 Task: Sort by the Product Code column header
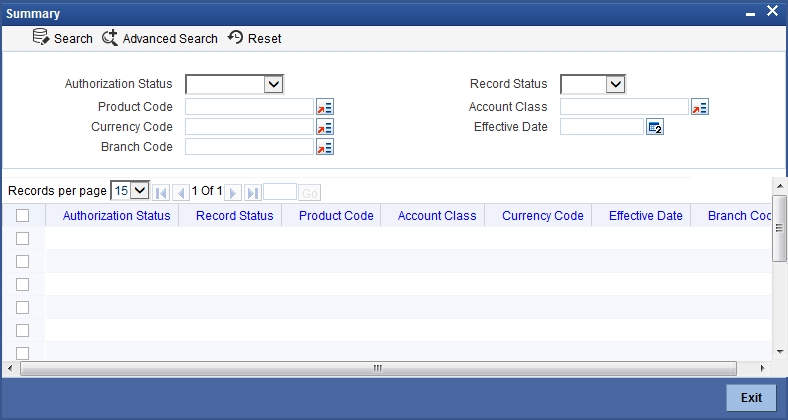(336, 216)
